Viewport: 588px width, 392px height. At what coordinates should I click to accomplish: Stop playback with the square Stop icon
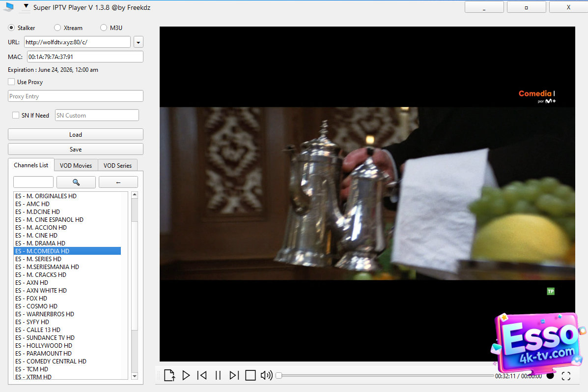point(251,375)
